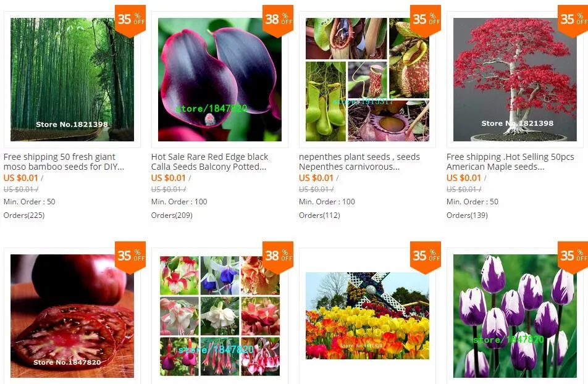Viewport: 588px width, 384px height.
Task: Click the 38% OFF badge on fuchsia item
Action: click(278, 257)
